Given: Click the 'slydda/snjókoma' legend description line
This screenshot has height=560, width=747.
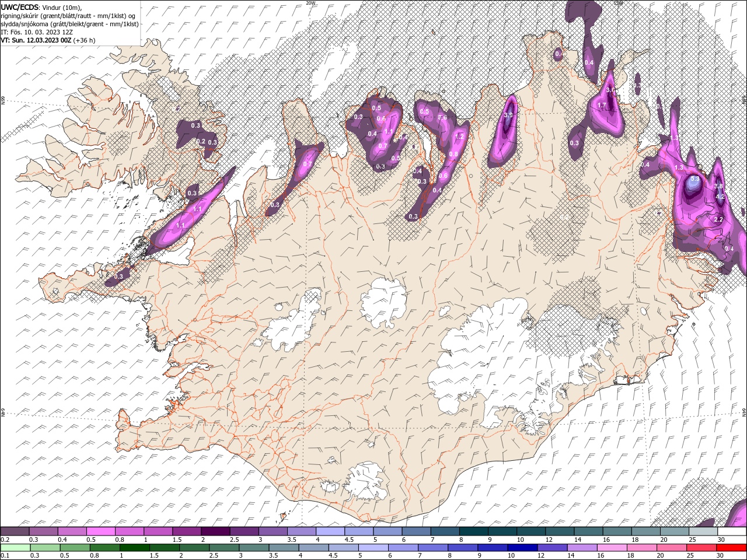Looking at the screenshot, I should point(69,24).
